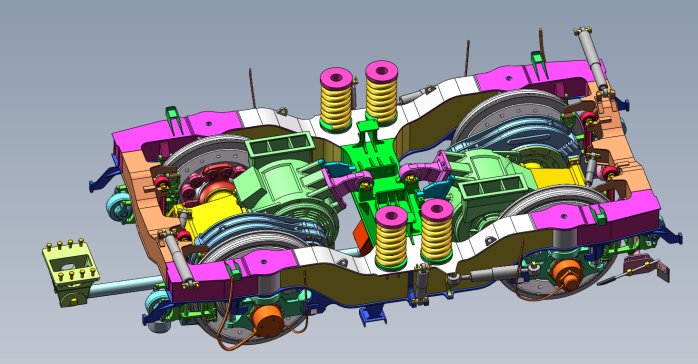
Task: Select the red-orange block beneath the green center bracket
Action: pyautogui.click(x=364, y=239)
